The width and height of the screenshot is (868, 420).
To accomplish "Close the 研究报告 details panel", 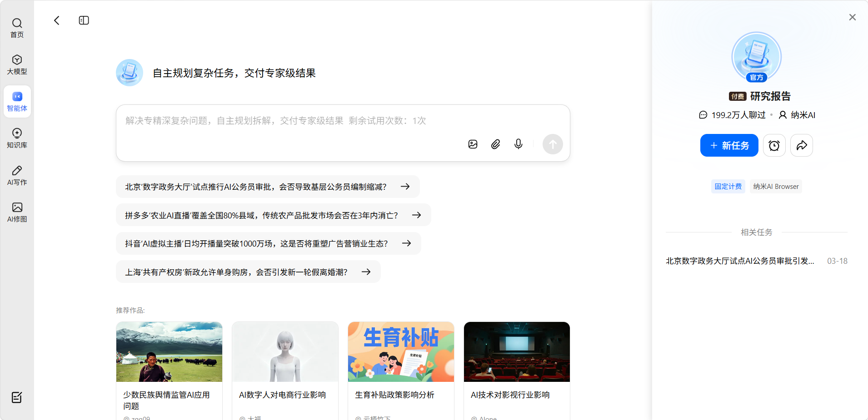I will click(x=852, y=17).
